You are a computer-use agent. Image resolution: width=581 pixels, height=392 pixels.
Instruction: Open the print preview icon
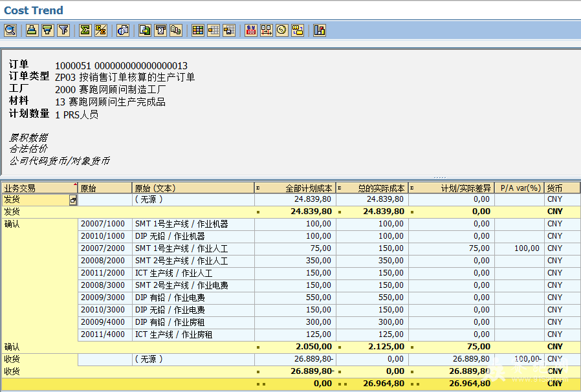pos(123,30)
